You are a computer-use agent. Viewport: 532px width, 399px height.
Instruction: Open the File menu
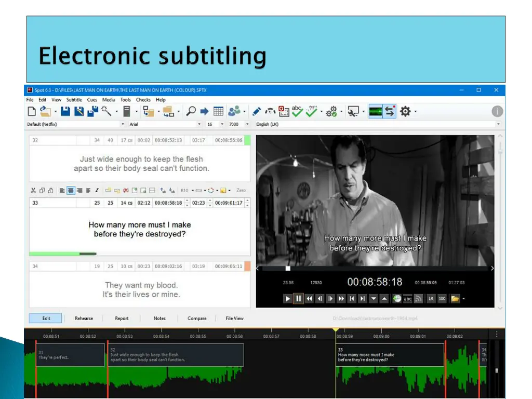coord(30,100)
